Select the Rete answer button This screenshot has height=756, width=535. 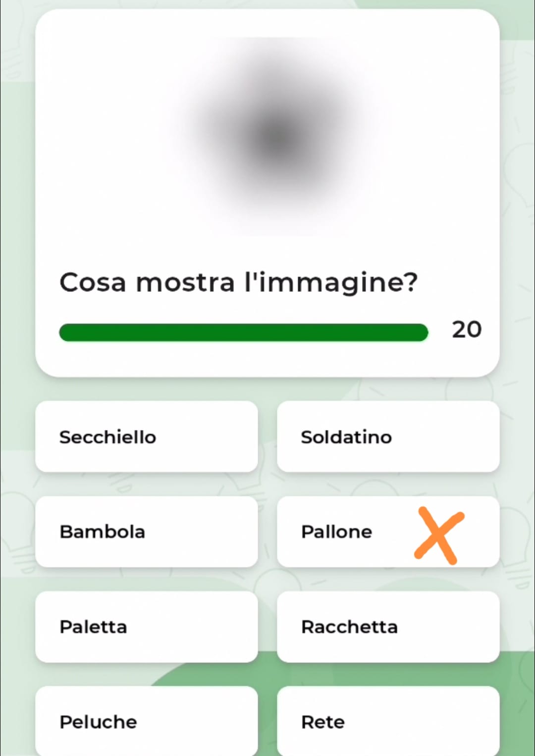388,721
